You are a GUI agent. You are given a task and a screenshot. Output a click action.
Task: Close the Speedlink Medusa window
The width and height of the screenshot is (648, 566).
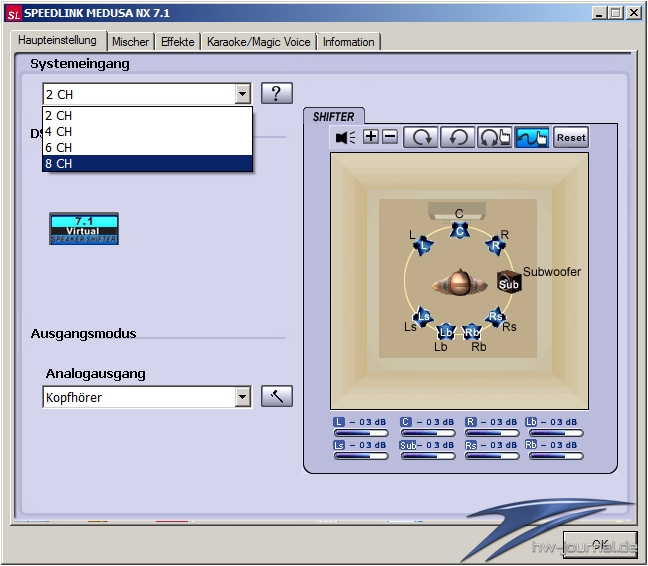coord(633,13)
